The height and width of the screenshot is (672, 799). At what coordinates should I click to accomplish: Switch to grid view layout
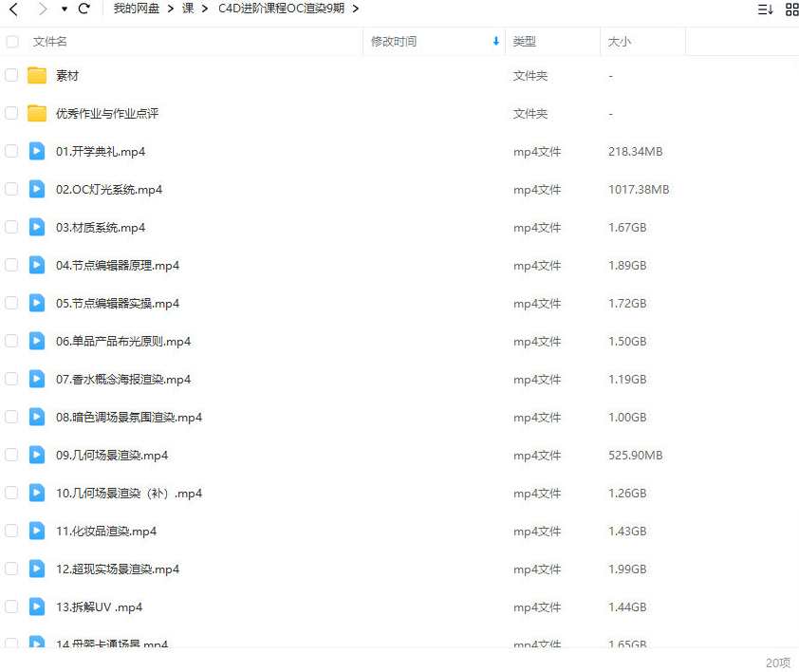793,9
